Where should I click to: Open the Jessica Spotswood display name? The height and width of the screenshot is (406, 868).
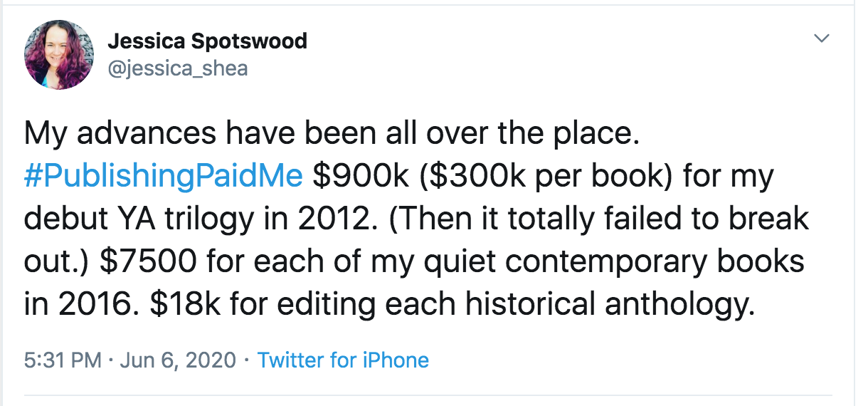pos(207,41)
